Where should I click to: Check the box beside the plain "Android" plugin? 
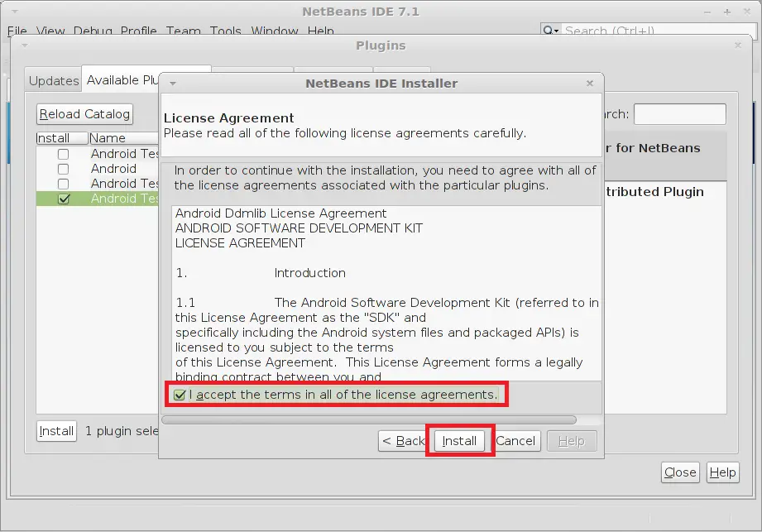[63, 169]
